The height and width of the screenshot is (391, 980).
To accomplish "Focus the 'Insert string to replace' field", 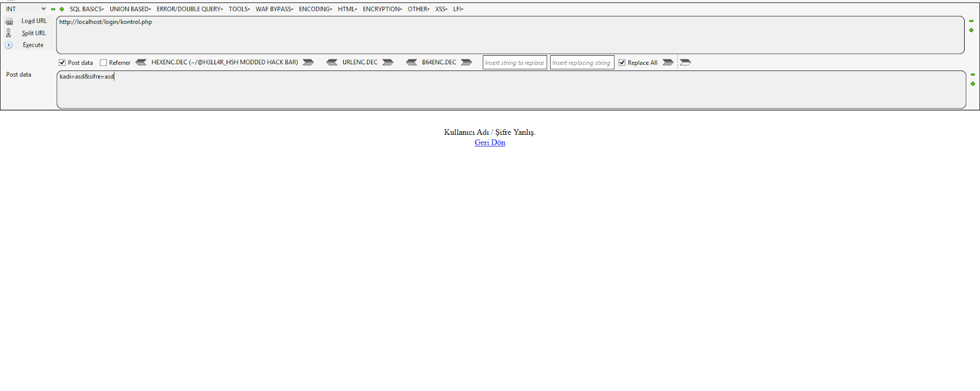I will point(514,63).
